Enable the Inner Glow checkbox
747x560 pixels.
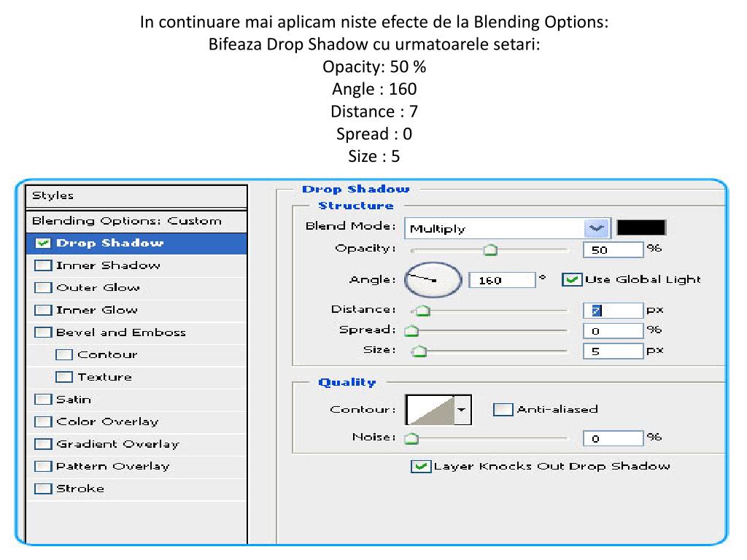[43, 310]
